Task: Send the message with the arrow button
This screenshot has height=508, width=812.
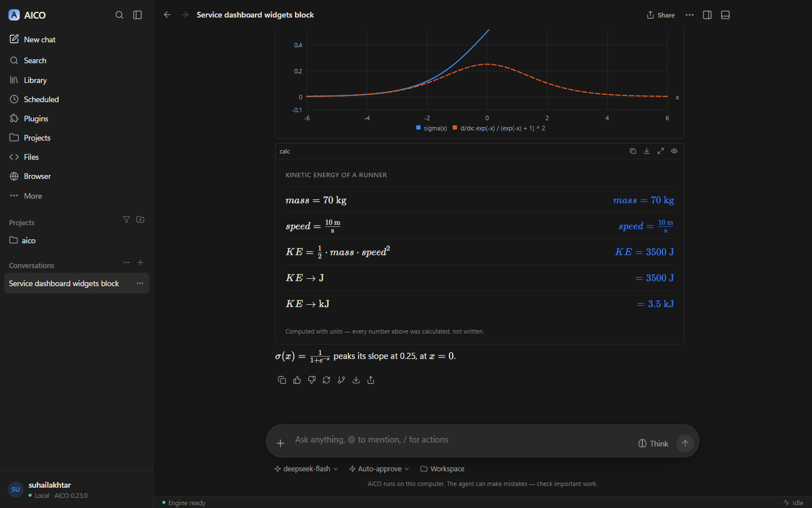Action: (x=685, y=443)
